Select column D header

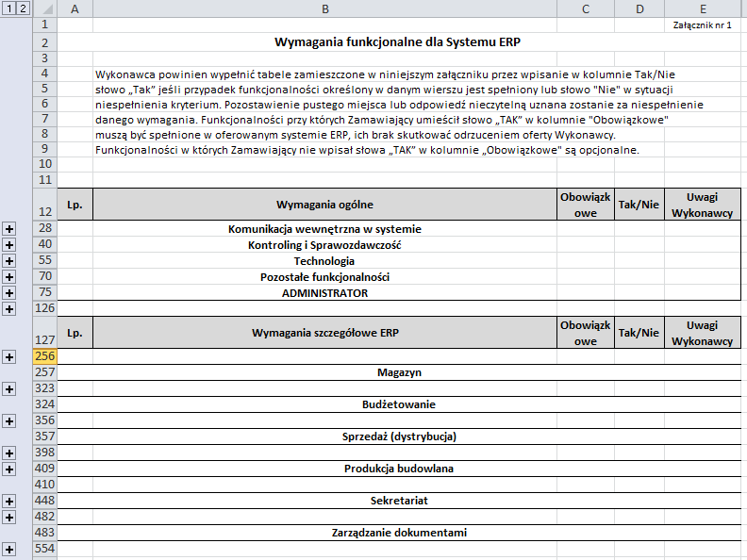[x=639, y=8]
